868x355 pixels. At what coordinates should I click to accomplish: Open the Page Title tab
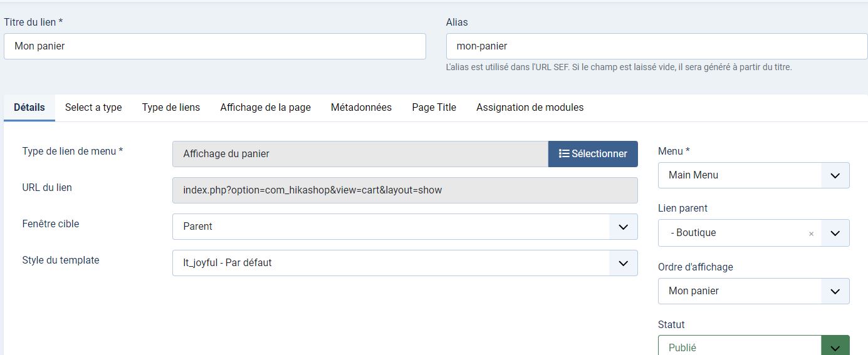[434, 108]
